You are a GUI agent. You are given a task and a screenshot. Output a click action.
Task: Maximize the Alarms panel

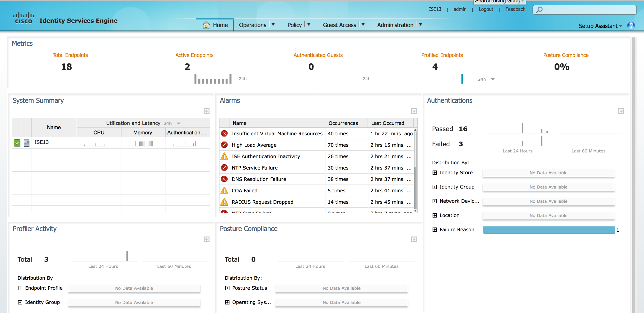click(414, 111)
